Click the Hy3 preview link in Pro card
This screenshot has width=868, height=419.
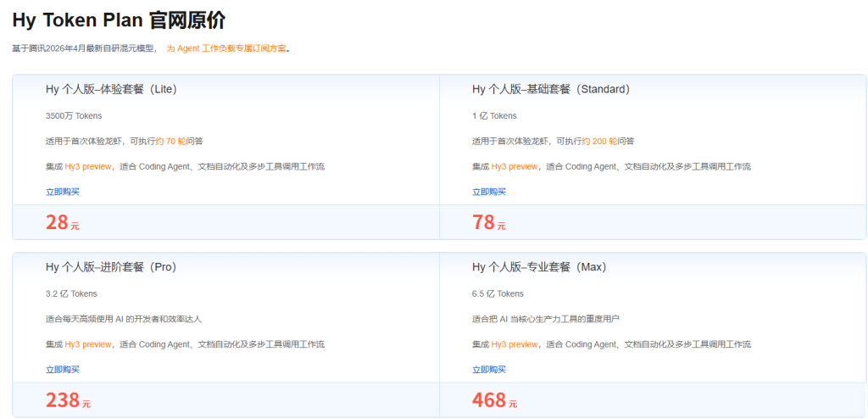tap(88, 344)
